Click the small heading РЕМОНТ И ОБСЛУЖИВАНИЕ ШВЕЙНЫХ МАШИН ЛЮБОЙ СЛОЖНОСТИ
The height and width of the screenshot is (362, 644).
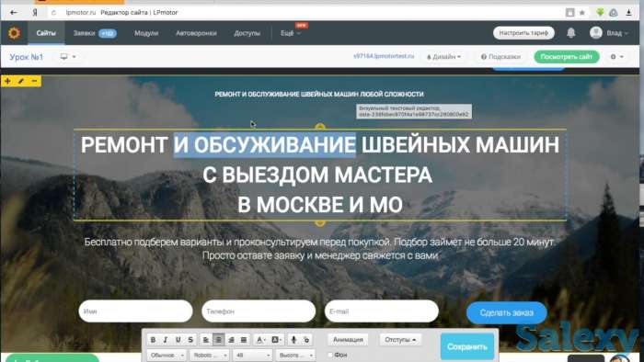point(319,94)
